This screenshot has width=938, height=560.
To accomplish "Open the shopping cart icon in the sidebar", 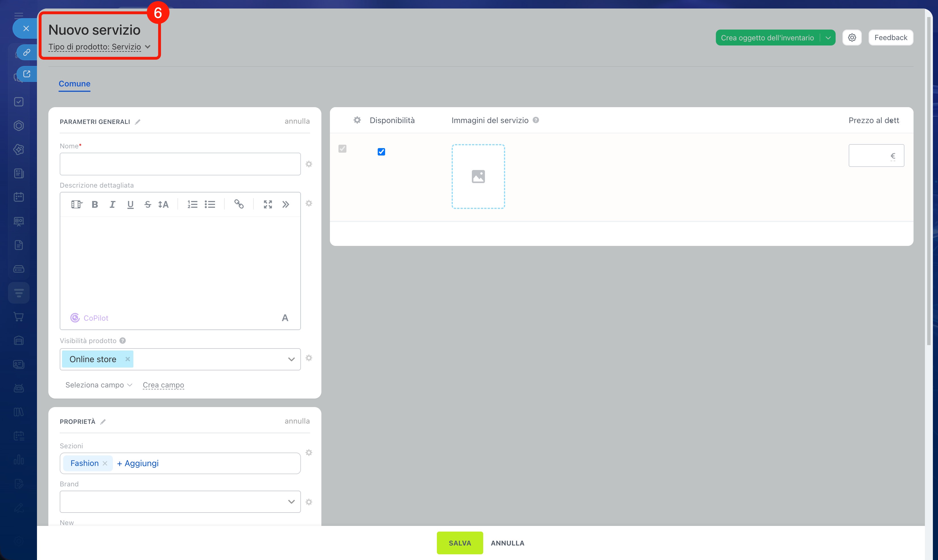I will click(x=18, y=317).
